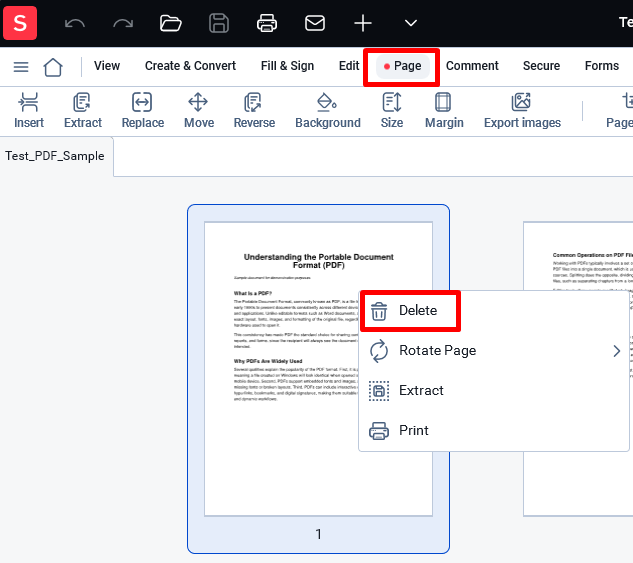Open a file with the folder icon
The width and height of the screenshot is (633, 563).
click(171, 23)
